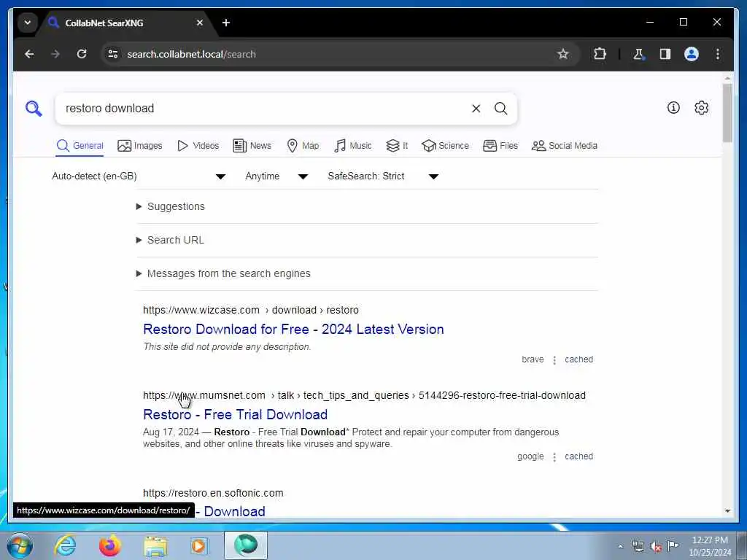Go back in browser history

29,54
